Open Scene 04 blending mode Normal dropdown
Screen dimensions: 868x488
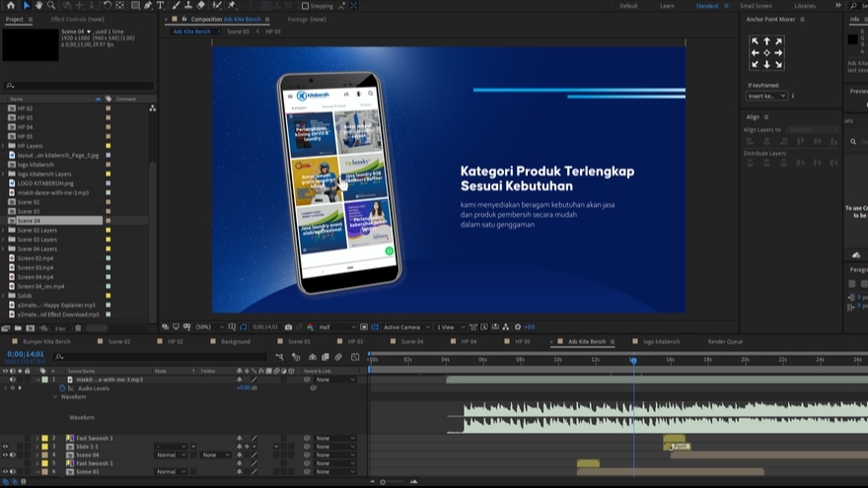click(x=171, y=454)
